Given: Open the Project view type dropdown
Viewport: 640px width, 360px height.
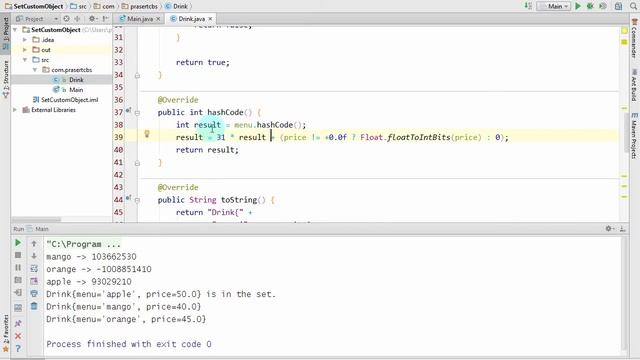Looking at the screenshot, I should [37, 19].
